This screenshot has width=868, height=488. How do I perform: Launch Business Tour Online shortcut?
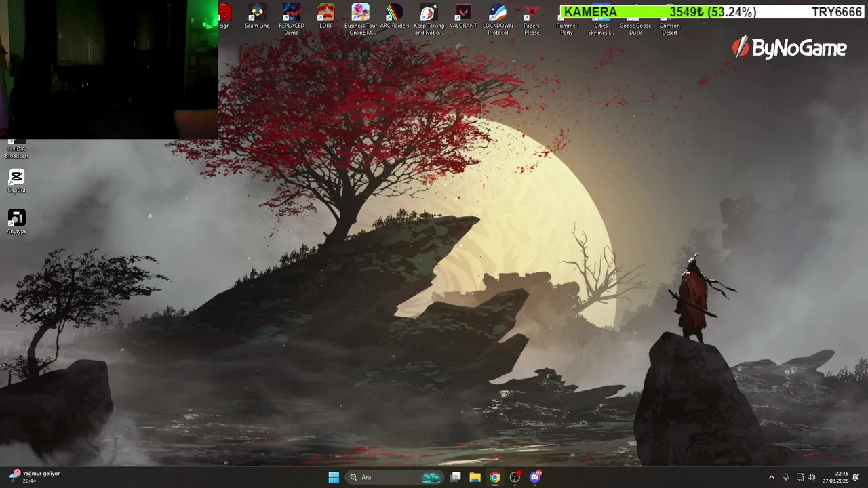(x=361, y=20)
